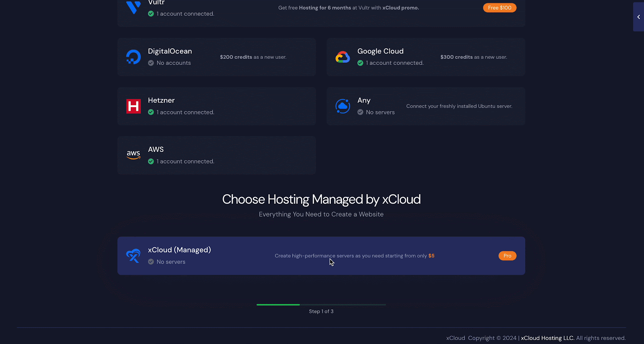This screenshot has width=644, height=344.
Task: Click the Free $100 badge
Action: click(500, 8)
